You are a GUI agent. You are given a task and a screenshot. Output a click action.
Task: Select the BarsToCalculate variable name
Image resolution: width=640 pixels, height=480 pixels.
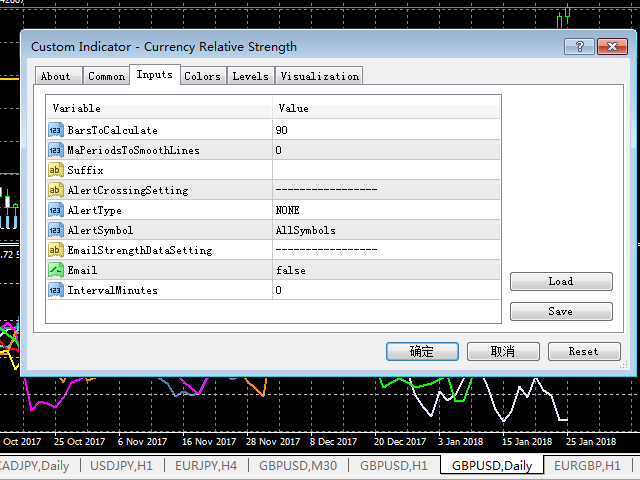(113, 131)
